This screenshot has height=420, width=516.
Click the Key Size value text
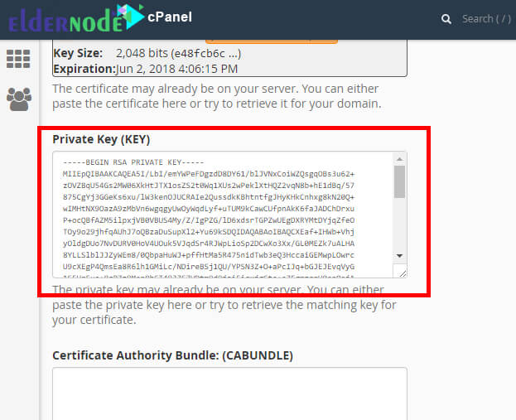pyautogui.click(x=178, y=53)
